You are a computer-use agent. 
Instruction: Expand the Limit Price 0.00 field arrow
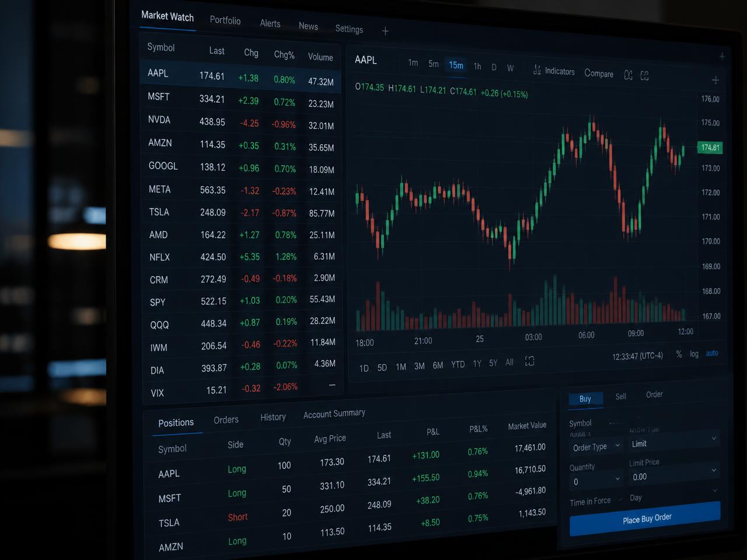coord(714,470)
